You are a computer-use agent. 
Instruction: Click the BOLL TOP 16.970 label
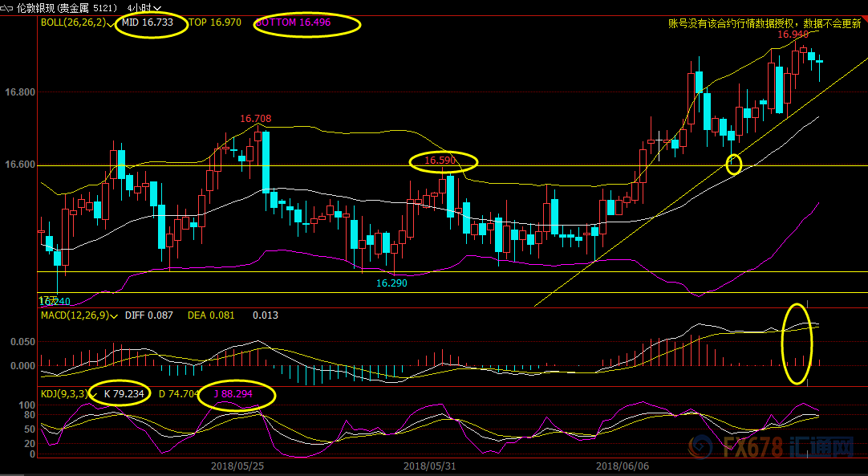tap(215, 22)
